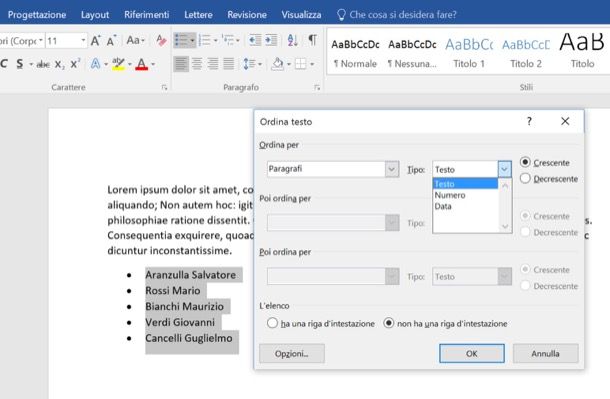Viewport: 610px width, 399px height.
Task: Justify the paragraph text
Action: [229, 64]
